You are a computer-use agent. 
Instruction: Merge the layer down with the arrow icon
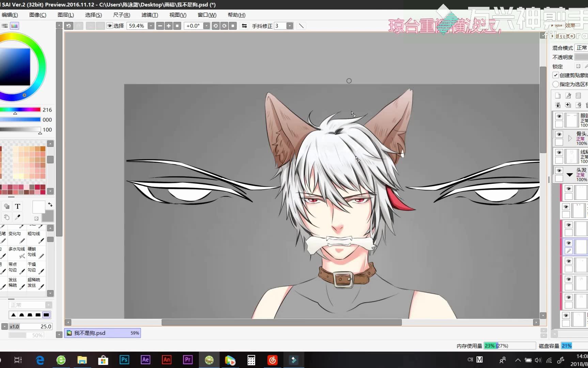558,105
